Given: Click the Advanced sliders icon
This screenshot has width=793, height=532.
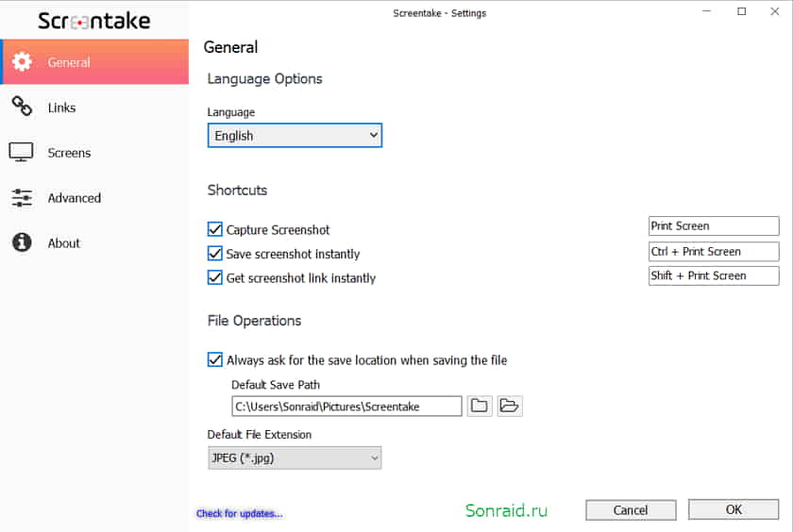Looking at the screenshot, I should click(x=22, y=197).
